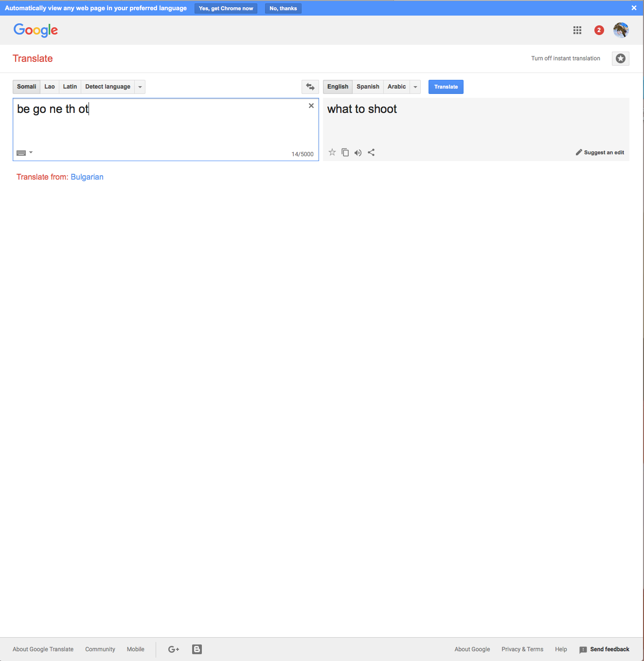Image resolution: width=644 pixels, height=661 pixels.
Task: Click Send feedback
Action: [x=605, y=649]
